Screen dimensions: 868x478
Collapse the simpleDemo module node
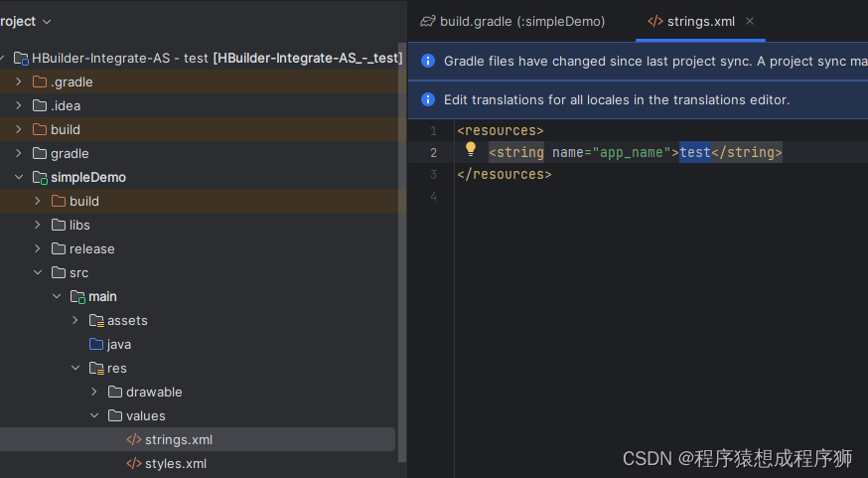click(x=19, y=177)
